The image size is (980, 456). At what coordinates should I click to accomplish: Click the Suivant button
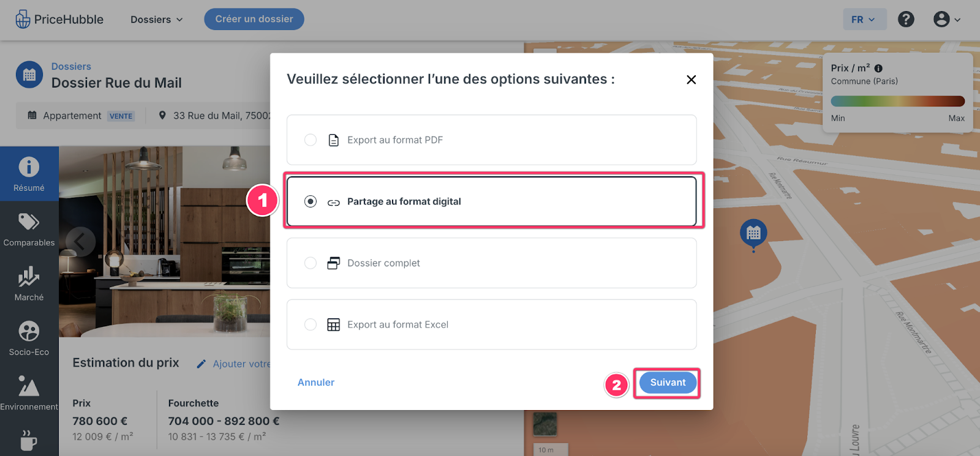[668, 383]
